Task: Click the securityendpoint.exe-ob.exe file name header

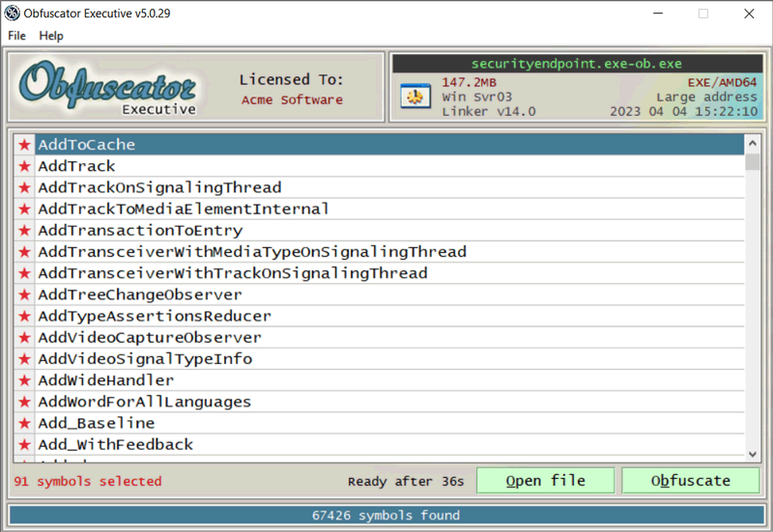Action: pyautogui.click(x=577, y=64)
